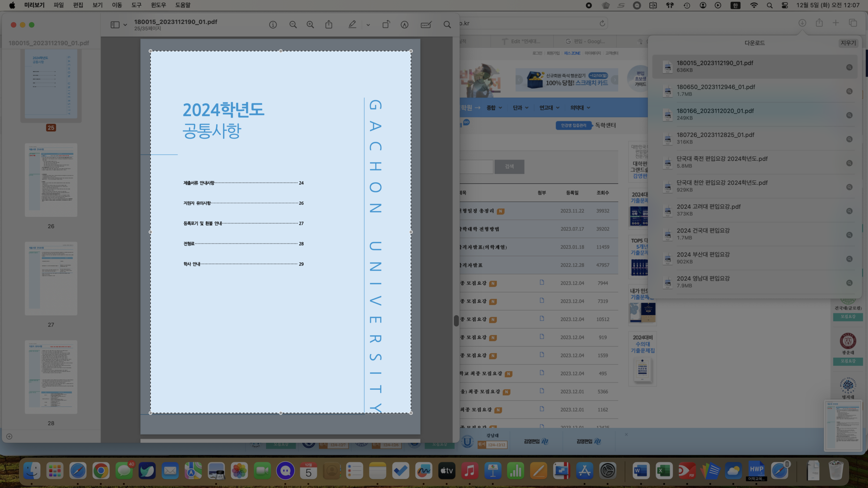The width and height of the screenshot is (868, 488).
Task: Open the form filling toolbar icon
Action: point(426,25)
